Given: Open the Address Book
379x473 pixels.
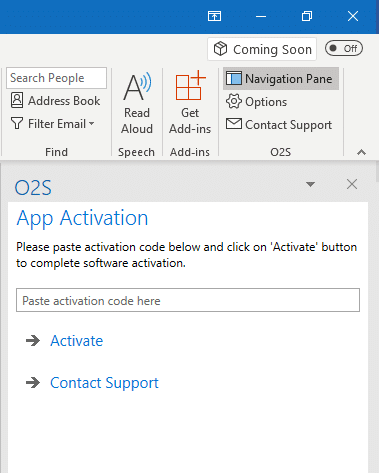Looking at the screenshot, I should coord(56,100).
